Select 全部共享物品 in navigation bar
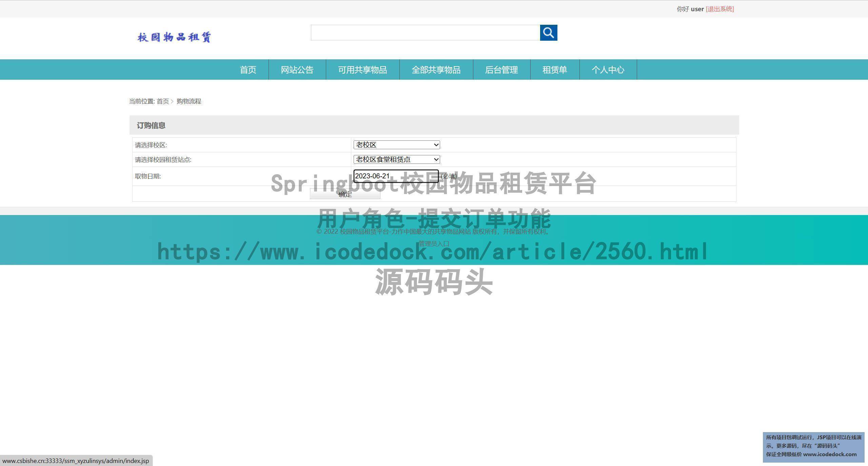868x466 pixels. tap(436, 70)
